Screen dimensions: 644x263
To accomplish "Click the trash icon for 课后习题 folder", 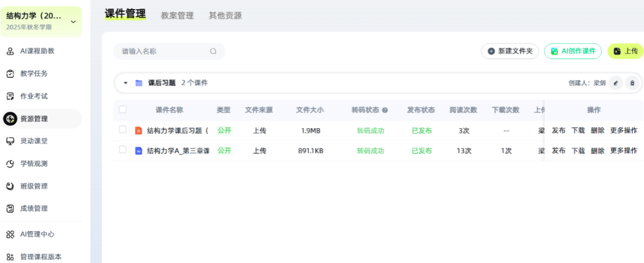I will [632, 83].
